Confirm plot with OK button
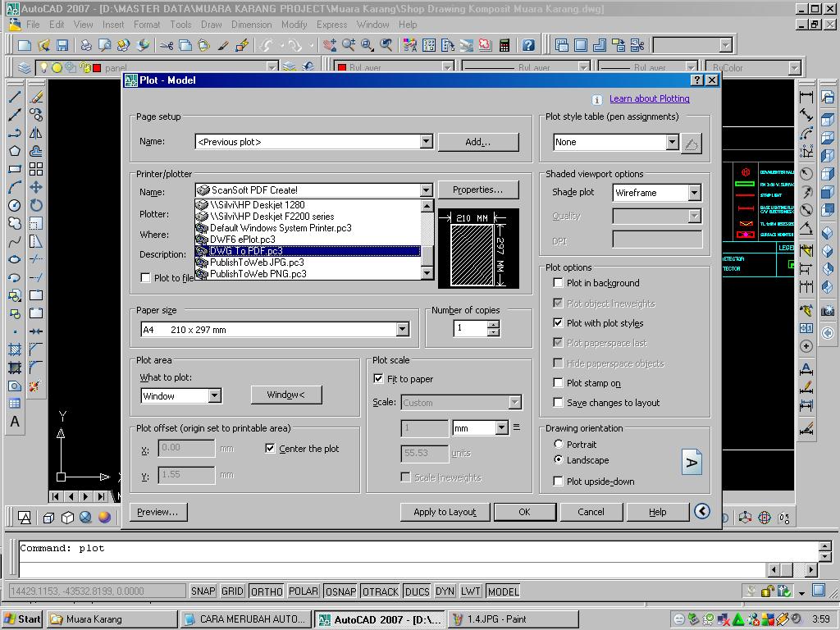 click(x=524, y=512)
